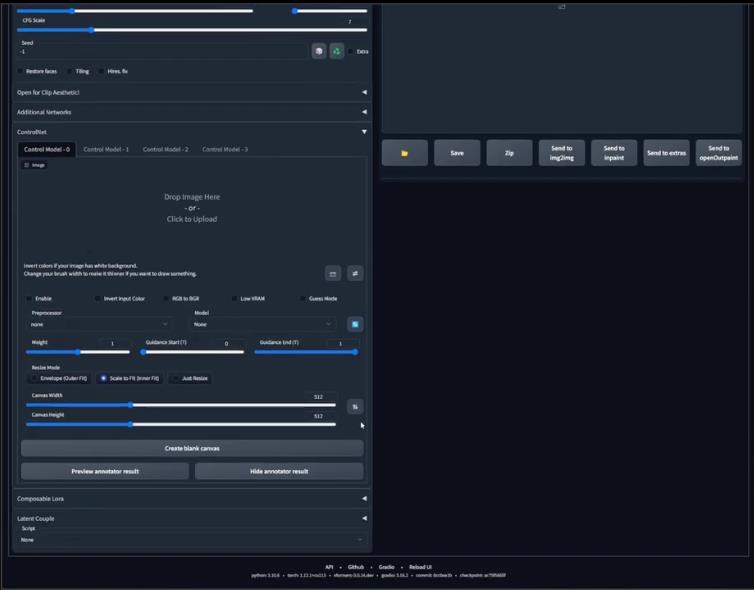Adjust the Canvas Width slider
This screenshot has width=754, height=590.
(181, 405)
